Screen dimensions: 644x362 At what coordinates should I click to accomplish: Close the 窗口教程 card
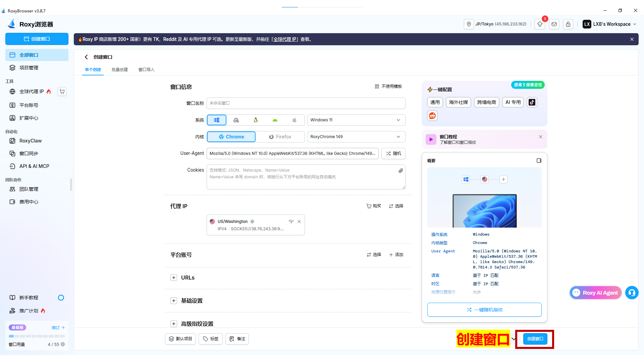point(541,137)
